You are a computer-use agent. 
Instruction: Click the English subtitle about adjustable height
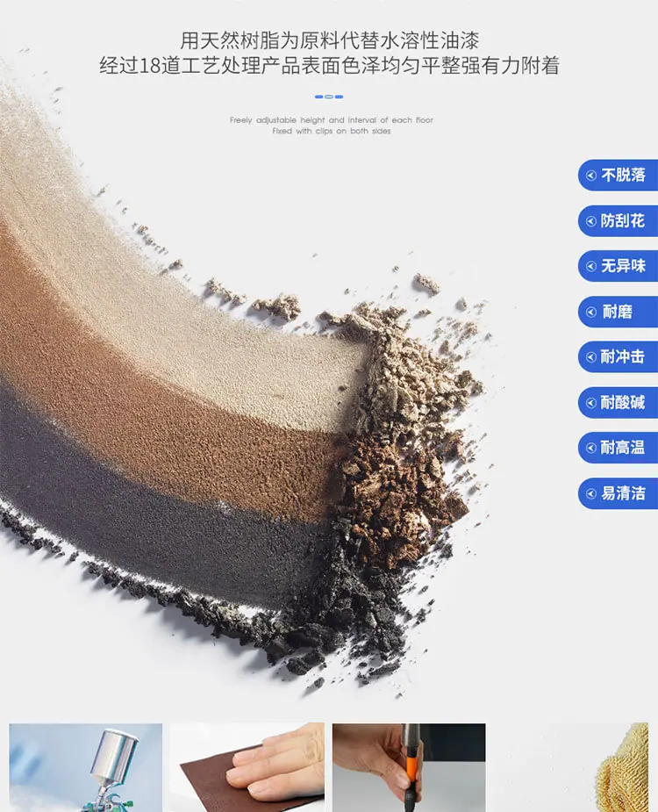point(332,126)
